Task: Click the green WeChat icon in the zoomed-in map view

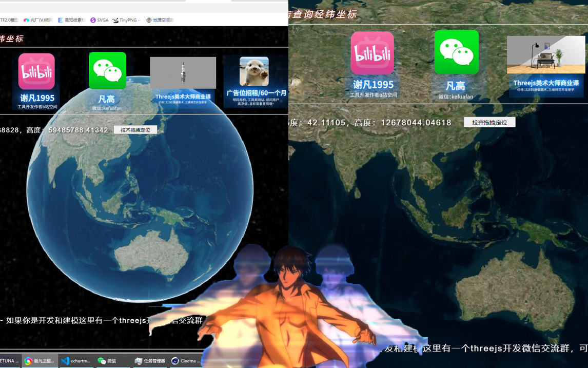Action: pos(456,52)
